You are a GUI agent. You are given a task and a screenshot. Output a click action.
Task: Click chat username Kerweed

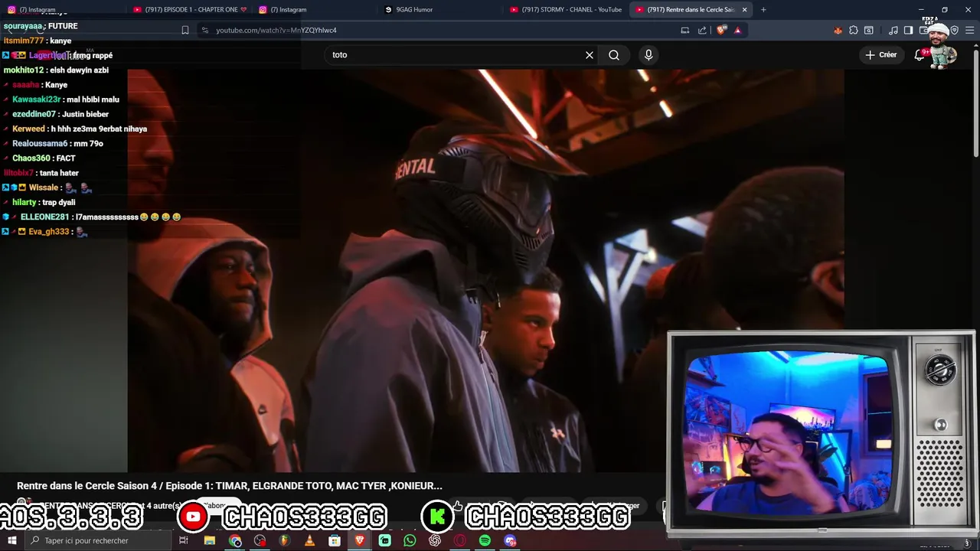(28, 129)
